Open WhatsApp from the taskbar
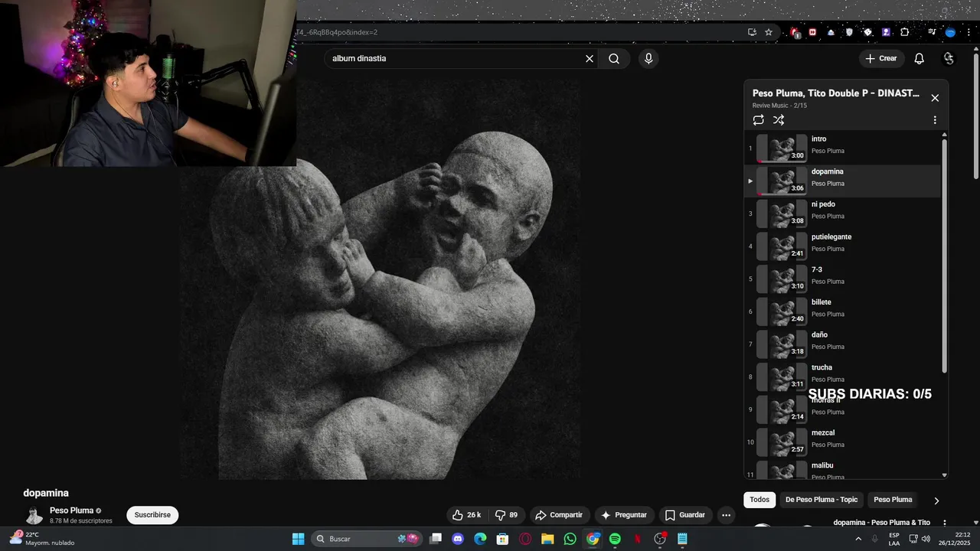The height and width of the screenshot is (551, 980). [570, 539]
